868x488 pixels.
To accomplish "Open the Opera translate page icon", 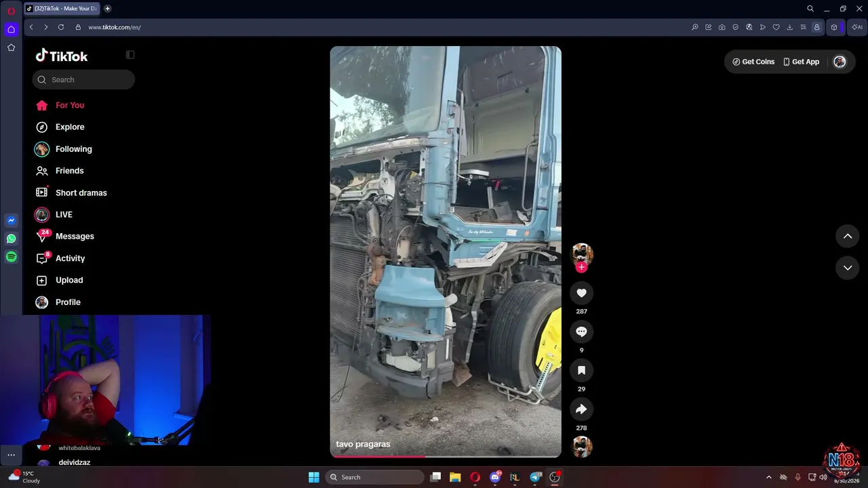I will tap(749, 27).
